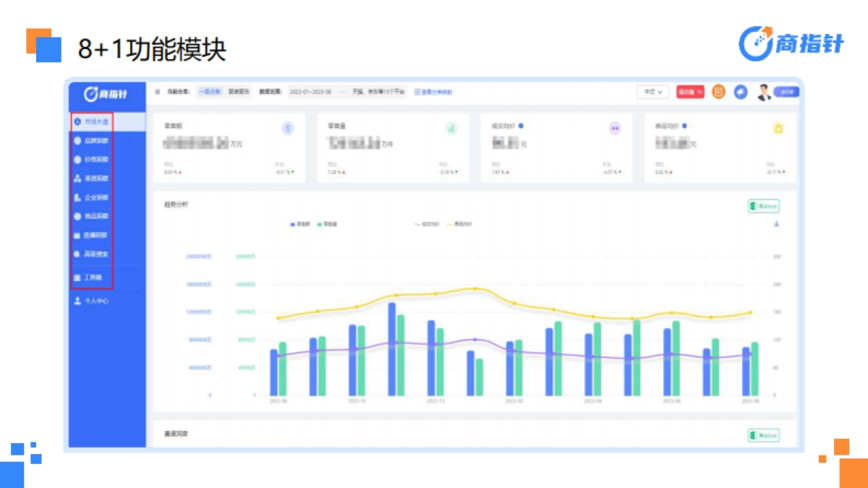The image size is (868, 488).
Task: Open 市场大盘 in the sidebar
Action: (x=94, y=121)
